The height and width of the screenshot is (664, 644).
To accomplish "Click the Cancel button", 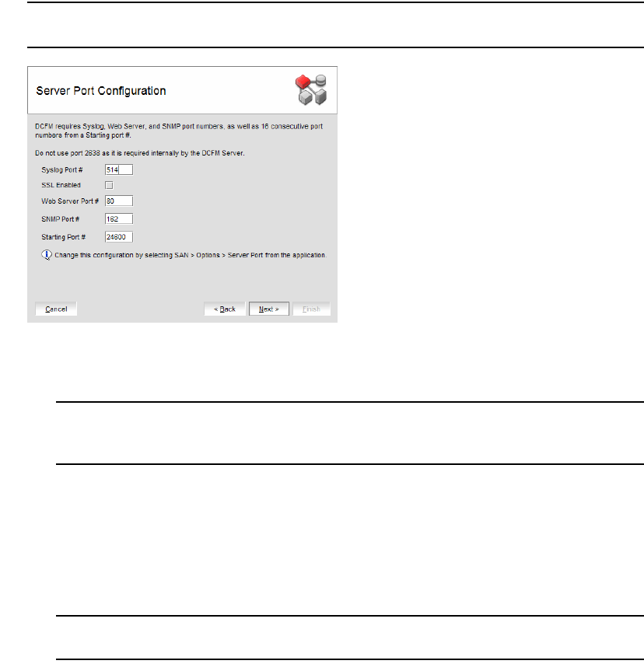I will point(56,309).
